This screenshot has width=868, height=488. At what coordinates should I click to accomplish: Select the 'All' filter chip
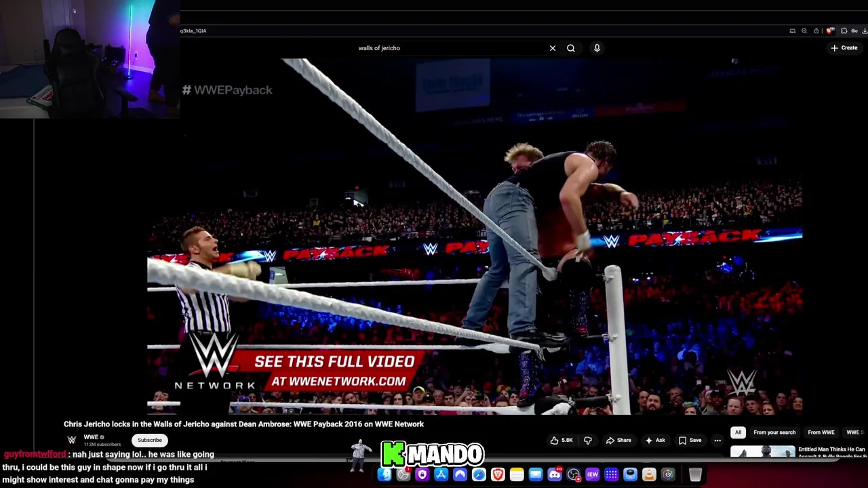point(738,432)
